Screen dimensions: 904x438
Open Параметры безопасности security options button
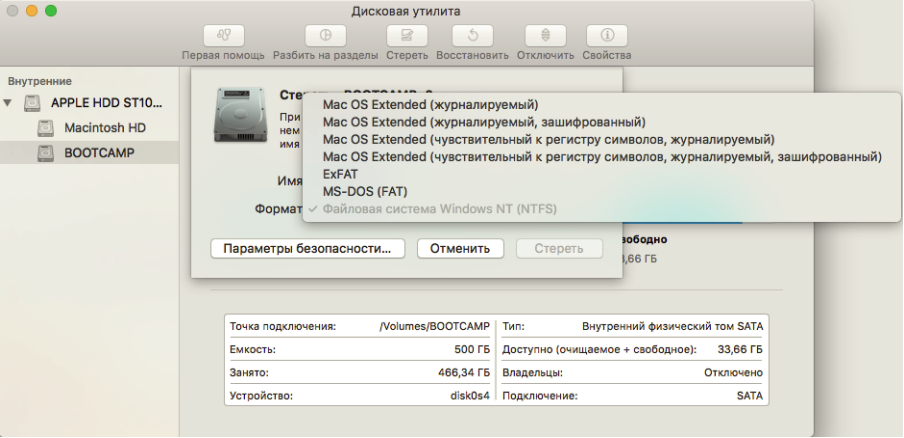(307, 248)
